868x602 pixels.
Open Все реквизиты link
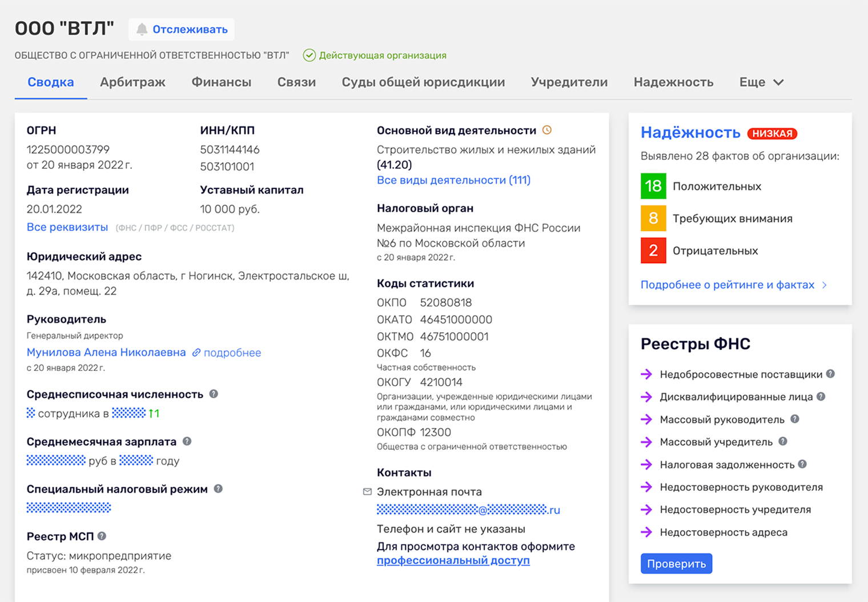(67, 227)
